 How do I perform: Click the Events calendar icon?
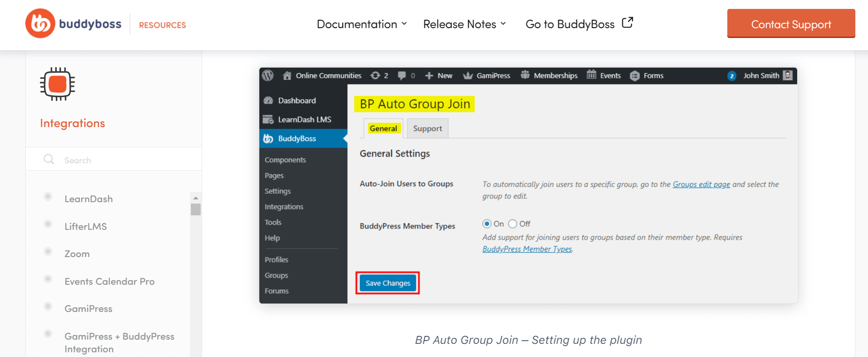(x=591, y=75)
